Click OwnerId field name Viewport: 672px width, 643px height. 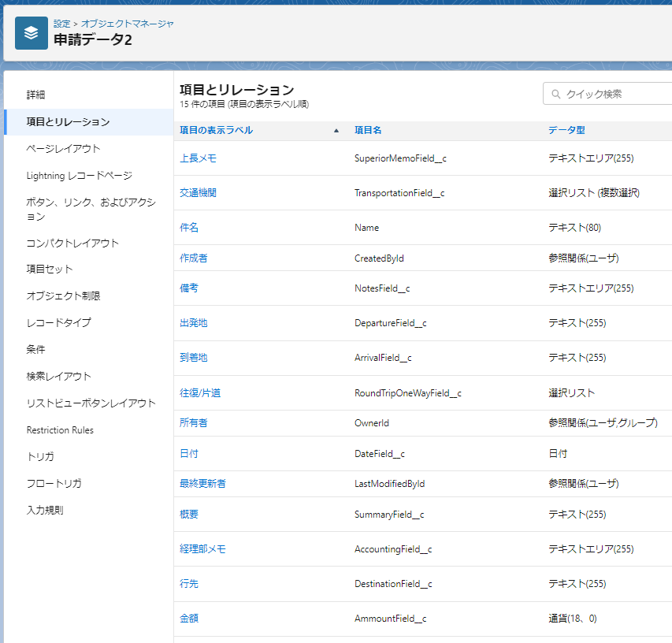point(372,422)
